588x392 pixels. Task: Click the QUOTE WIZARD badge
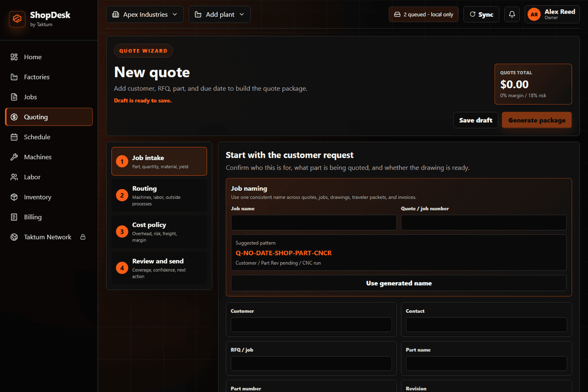coord(144,50)
